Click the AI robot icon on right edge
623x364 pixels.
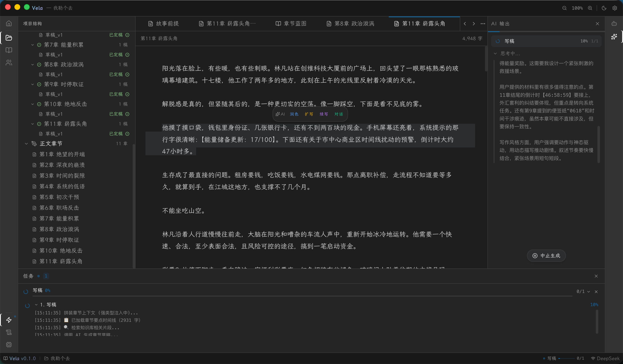click(x=615, y=37)
